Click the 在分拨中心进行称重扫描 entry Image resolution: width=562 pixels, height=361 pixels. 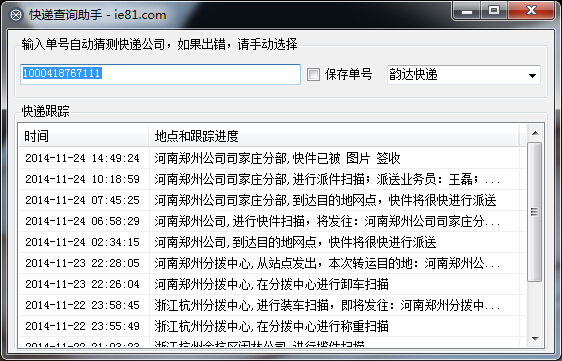point(271,326)
